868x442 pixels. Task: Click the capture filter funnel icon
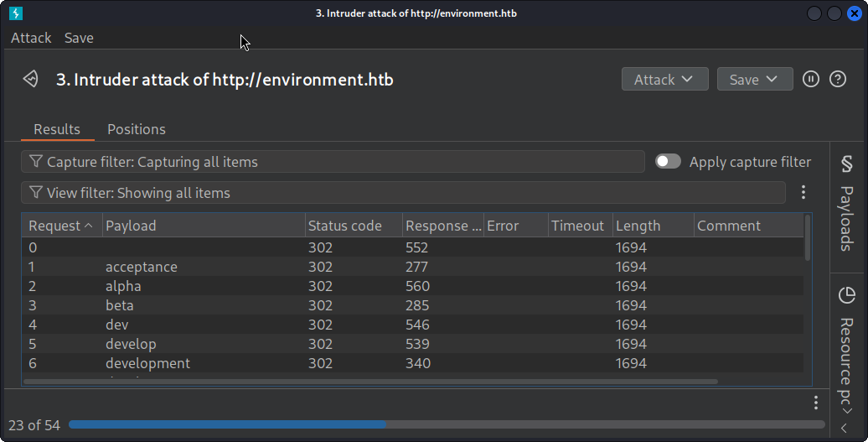[x=35, y=161]
